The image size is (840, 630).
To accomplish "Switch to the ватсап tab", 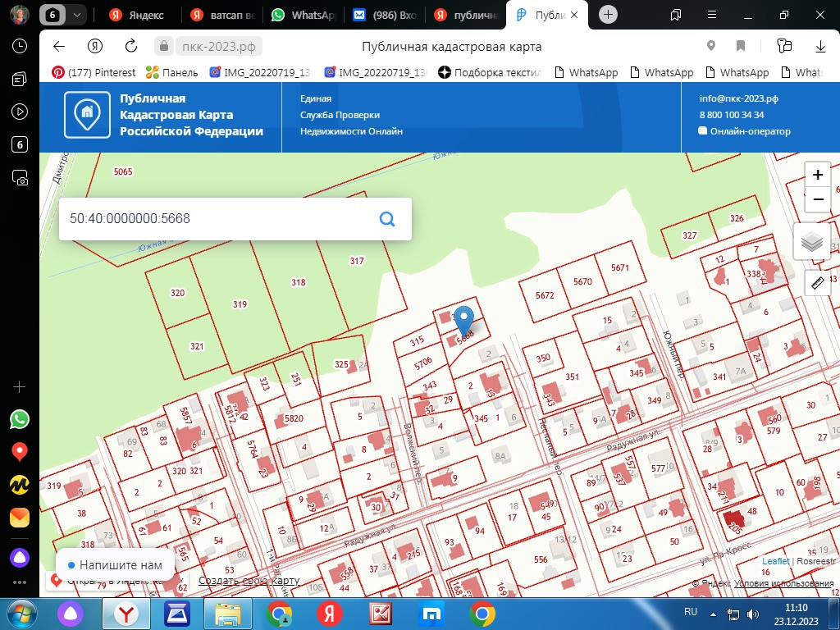I will tap(222, 15).
